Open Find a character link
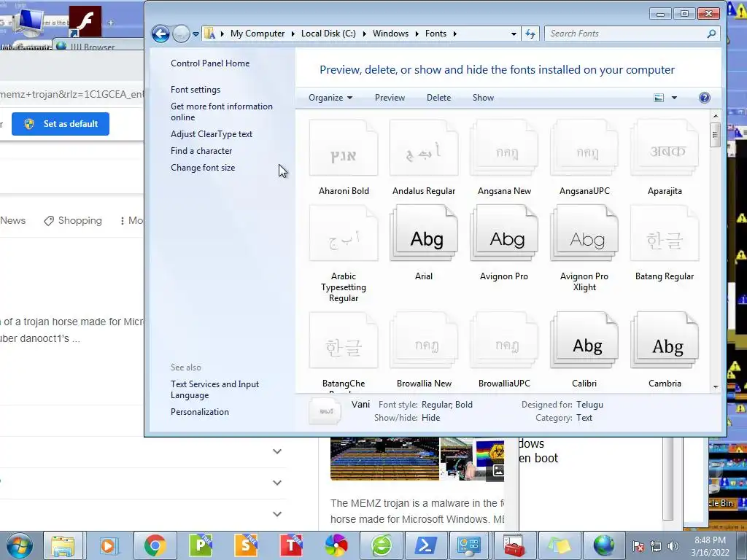The width and height of the screenshot is (747, 560). click(x=201, y=151)
